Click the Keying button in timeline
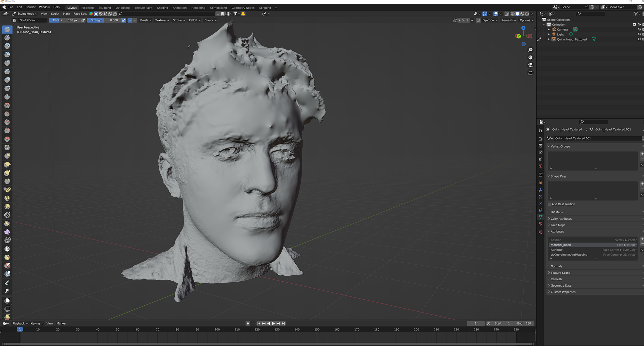 37,324
